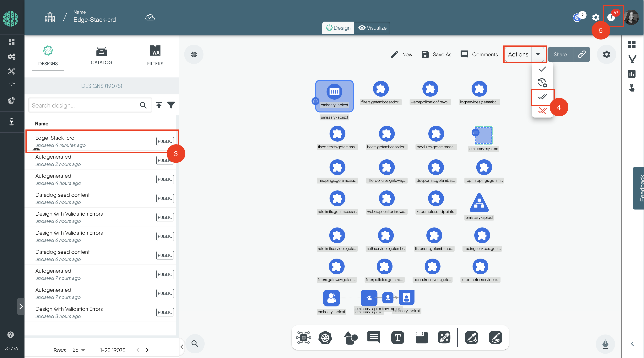Click the filter funnel icon in designs panel
Screen dimensions: 644x358
tap(171, 105)
